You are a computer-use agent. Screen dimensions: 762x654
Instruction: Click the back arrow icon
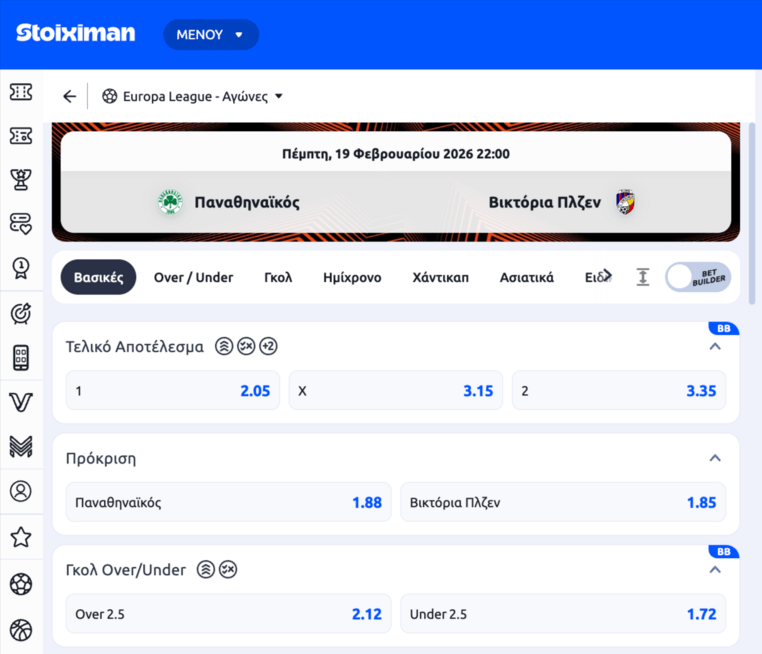pos(69,97)
